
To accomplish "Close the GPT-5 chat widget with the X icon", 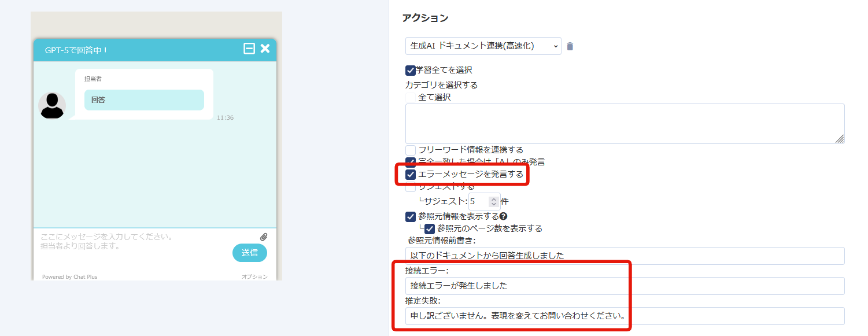I will point(265,49).
